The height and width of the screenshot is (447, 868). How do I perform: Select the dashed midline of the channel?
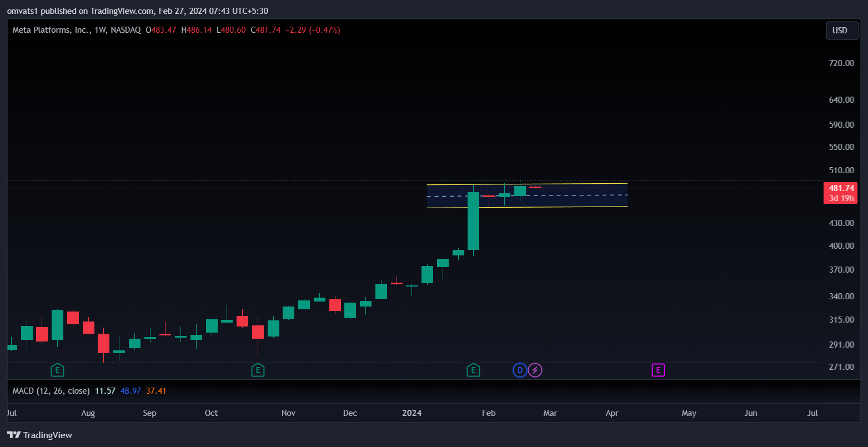[527, 195]
